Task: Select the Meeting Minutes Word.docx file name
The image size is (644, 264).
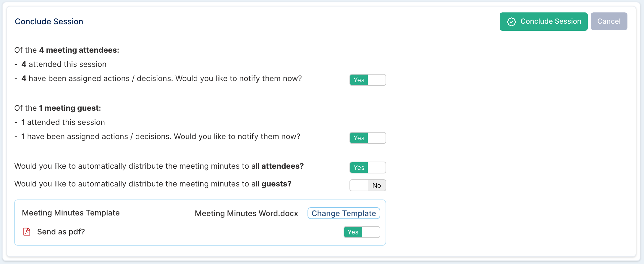Action: click(246, 213)
